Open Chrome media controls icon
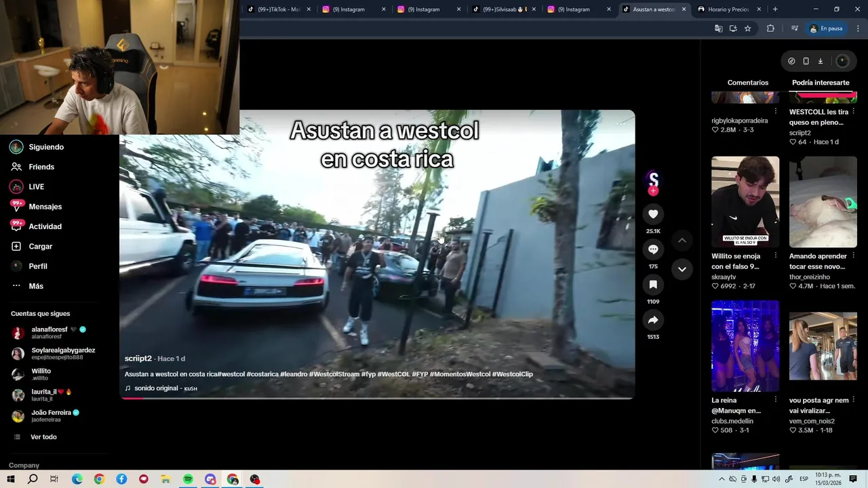This screenshot has width=868, height=488. (794, 28)
